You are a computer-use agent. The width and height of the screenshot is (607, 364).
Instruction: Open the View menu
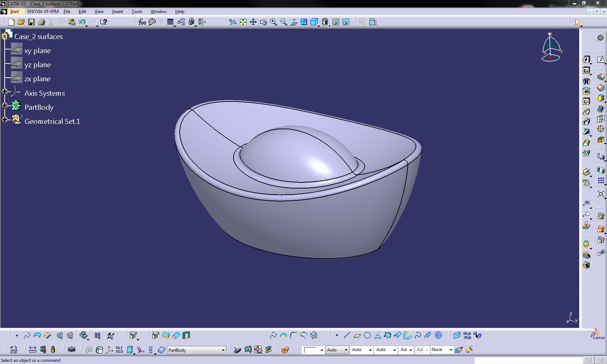point(99,12)
